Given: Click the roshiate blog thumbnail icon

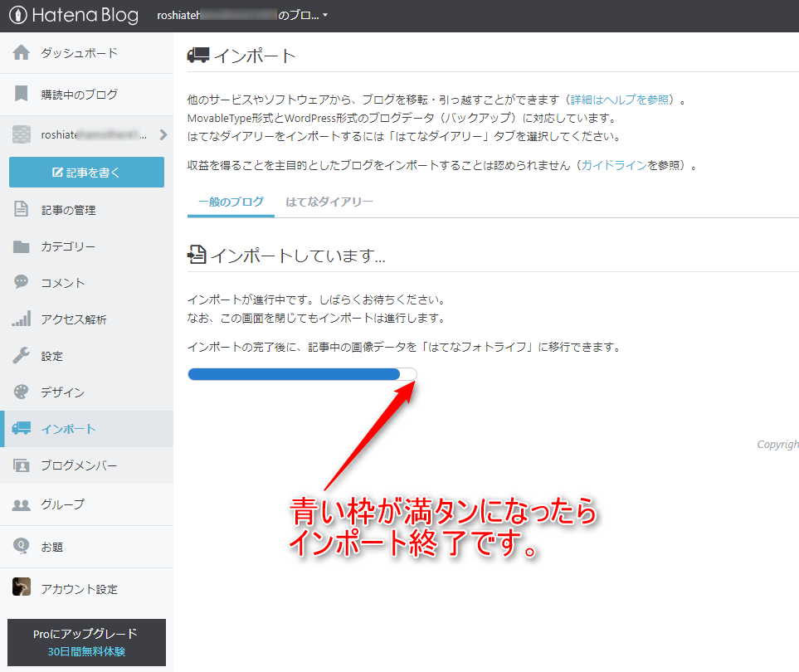Looking at the screenshot, I should pos(22,134).
